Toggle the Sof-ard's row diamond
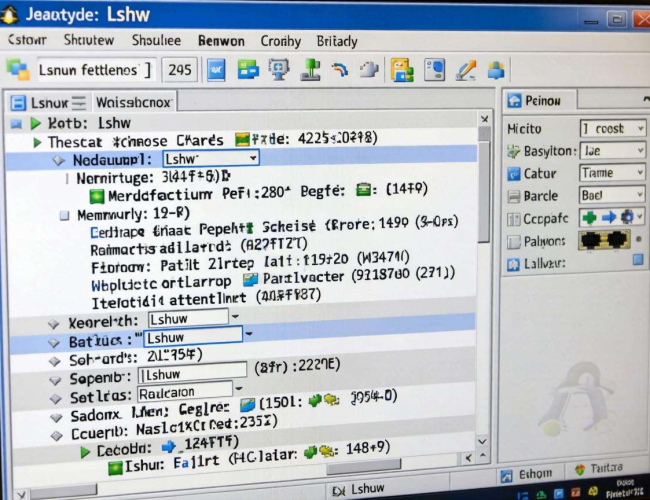 (x=55, y=362)
